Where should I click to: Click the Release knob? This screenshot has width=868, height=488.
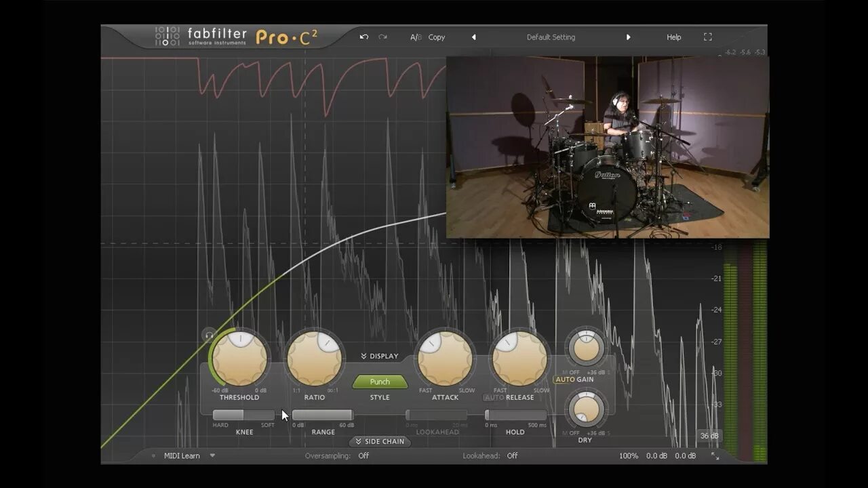[520, 358]
